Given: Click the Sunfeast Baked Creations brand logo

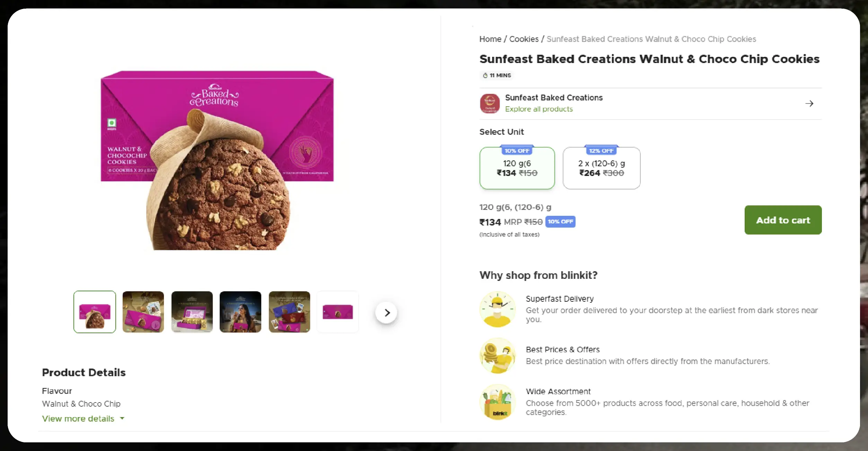Looking at the screenshot, I should (x=490, y=104).
